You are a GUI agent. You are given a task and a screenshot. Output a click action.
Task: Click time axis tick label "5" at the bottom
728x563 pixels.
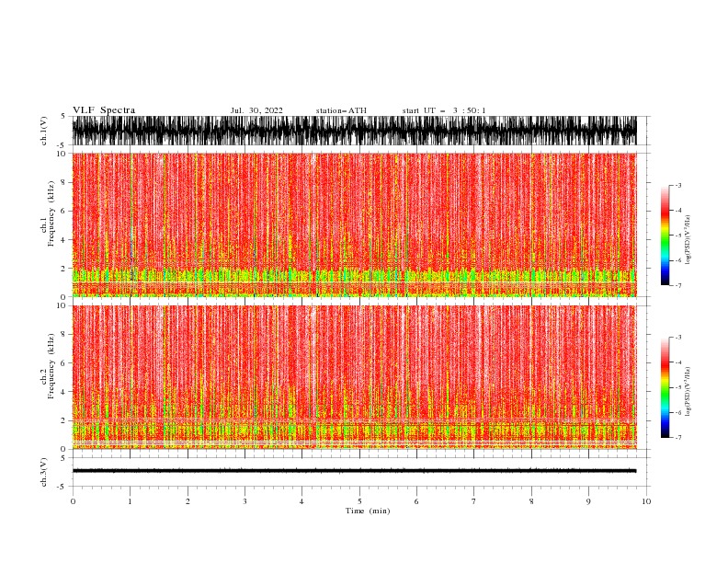[x=359, y=501]
